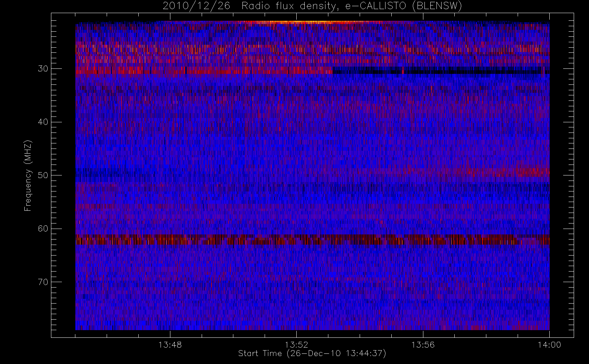The height and width of the screenshot is (364, 589).
Task: Click the 30 frequency tick label
Action: point(43,69)
